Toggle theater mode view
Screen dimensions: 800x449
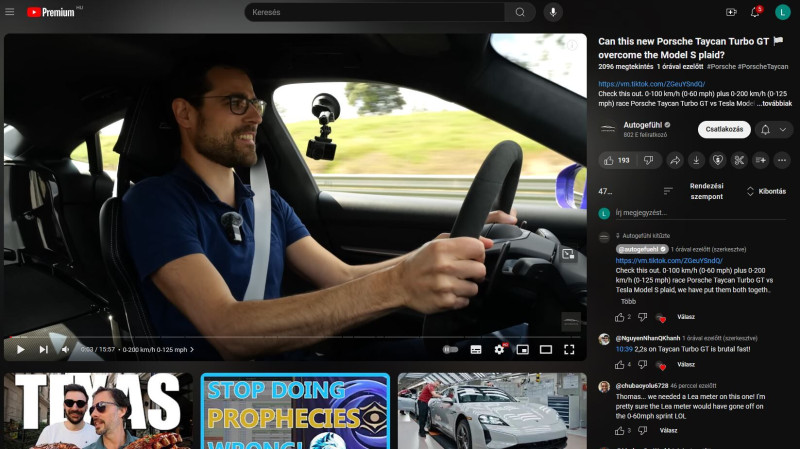tap(546, 350)
